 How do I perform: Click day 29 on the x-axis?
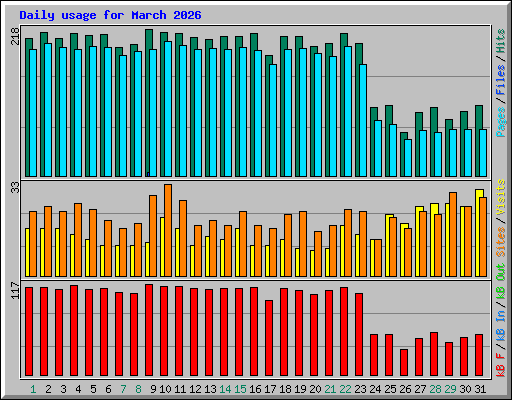click(x=450, y=389)
